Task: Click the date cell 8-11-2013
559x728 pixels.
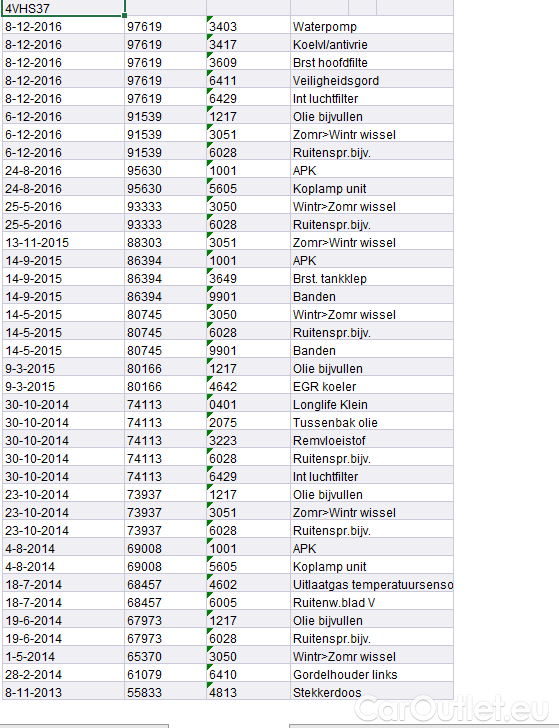Action: (64, 693)
